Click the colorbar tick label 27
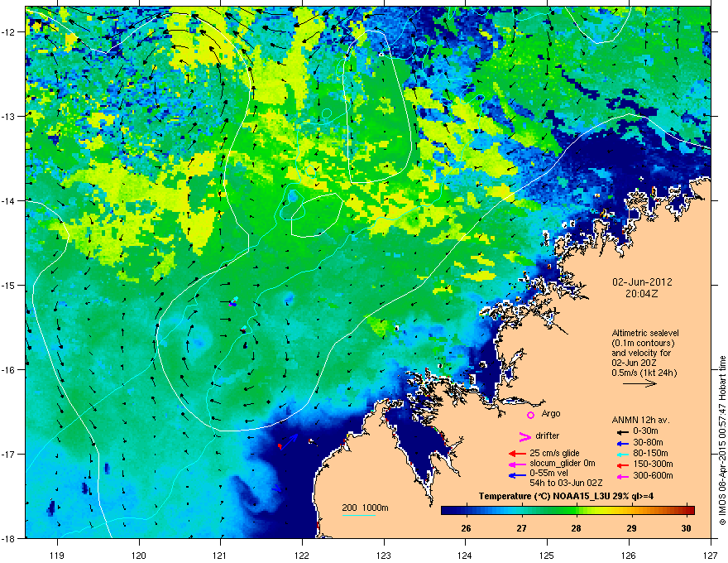This screenshot has height=563, width=728. tap(521, 528)
